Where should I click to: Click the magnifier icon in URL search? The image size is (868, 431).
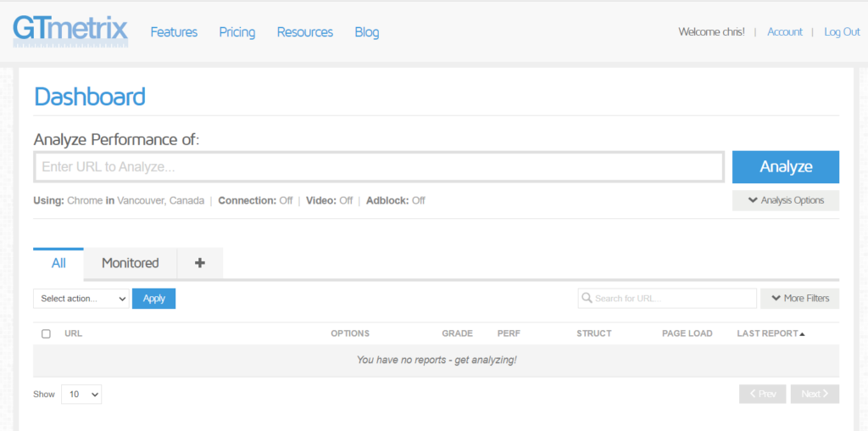[587, 298]
